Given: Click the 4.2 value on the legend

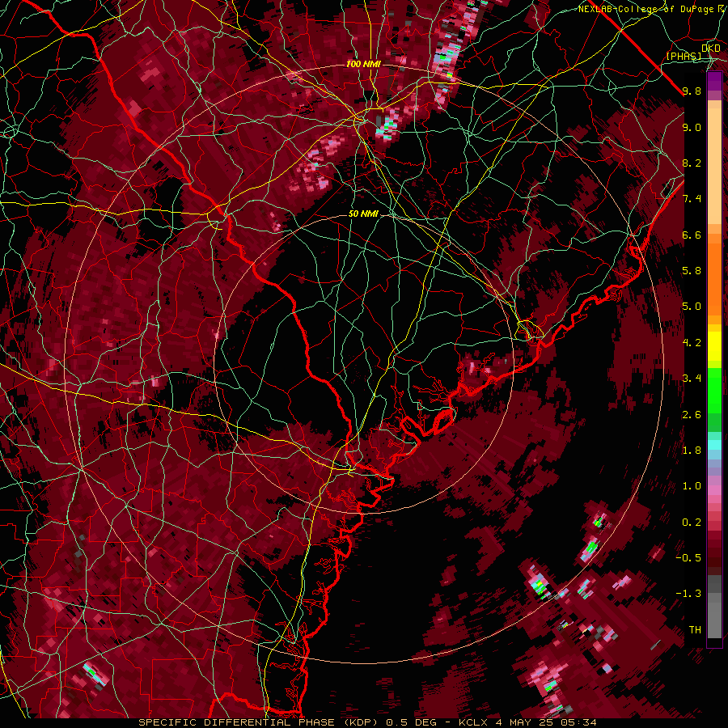Looking at the screenshot, I should click(692, 343).
